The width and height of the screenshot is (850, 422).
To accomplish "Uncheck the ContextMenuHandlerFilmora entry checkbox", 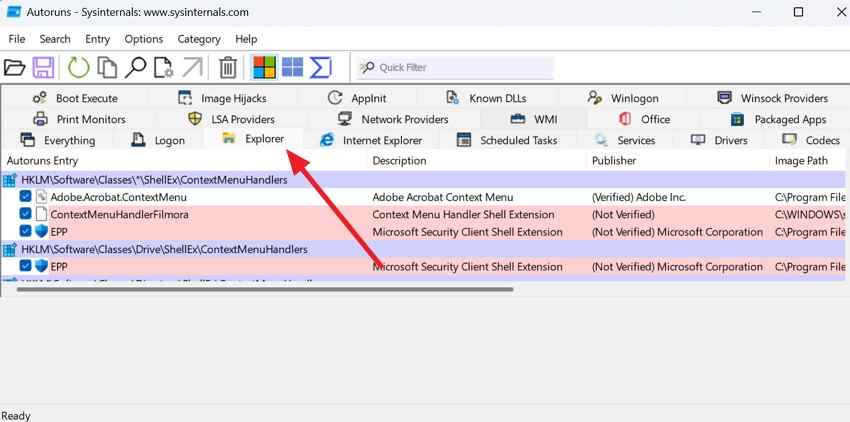I will 25,214.
